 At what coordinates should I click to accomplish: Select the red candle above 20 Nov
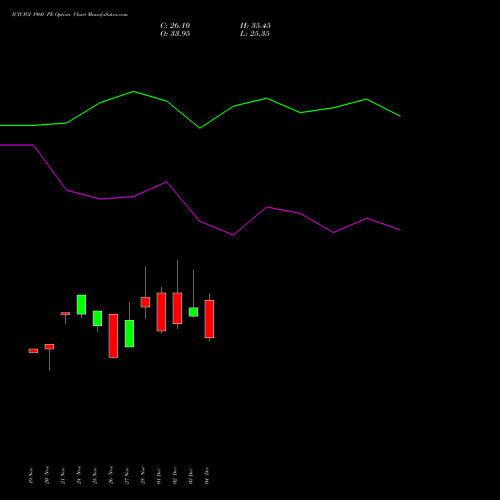click(x=49, y=347)
